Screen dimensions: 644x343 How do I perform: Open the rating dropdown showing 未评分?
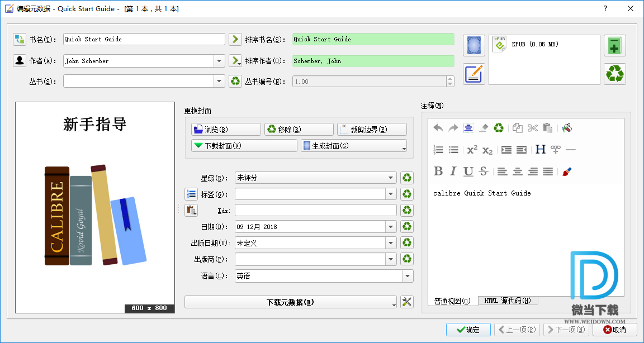(x=316, y=178)
